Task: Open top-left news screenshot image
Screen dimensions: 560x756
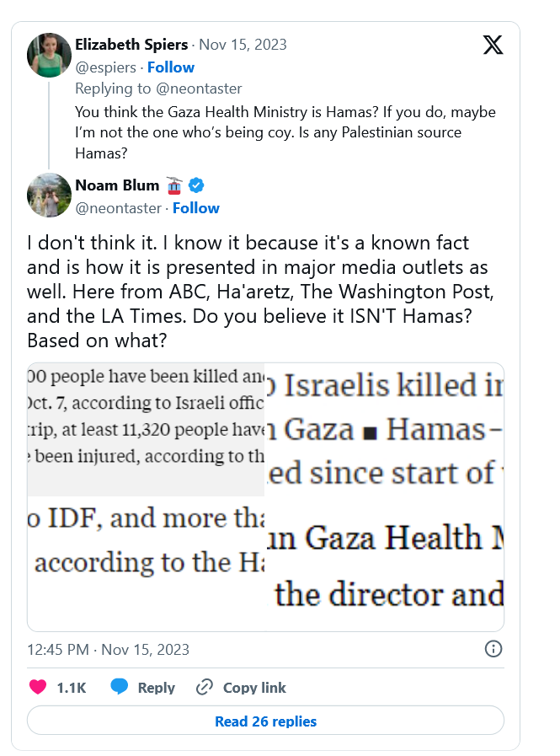Action: pyautogui.click(x=147, y=429)
